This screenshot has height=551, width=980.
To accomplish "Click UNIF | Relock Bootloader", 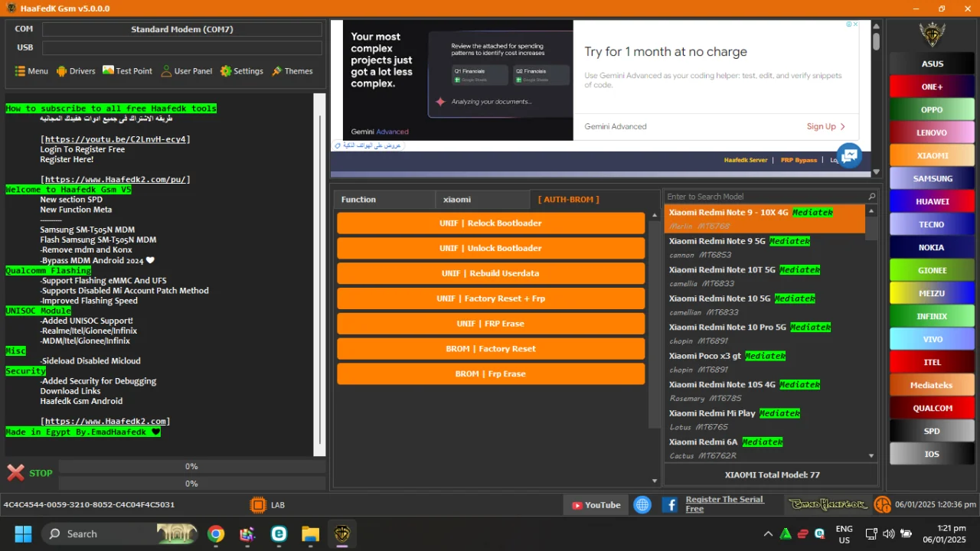I will click(491, 223).
